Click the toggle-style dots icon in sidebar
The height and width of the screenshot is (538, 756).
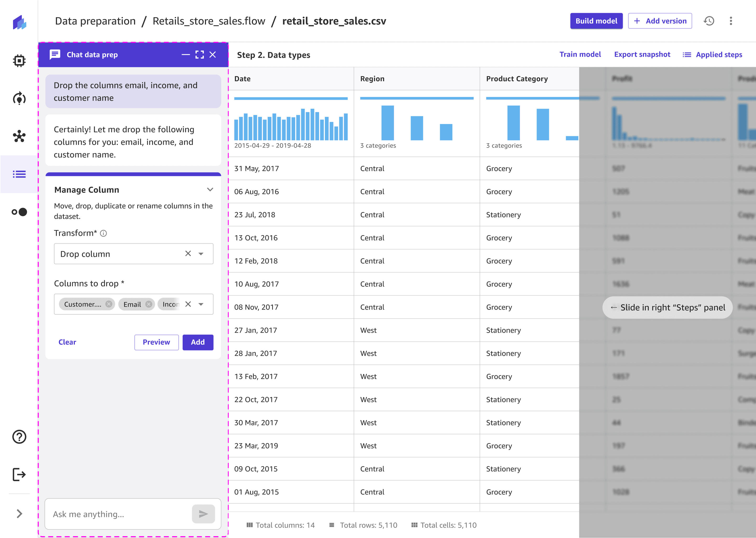click(19, 212)
